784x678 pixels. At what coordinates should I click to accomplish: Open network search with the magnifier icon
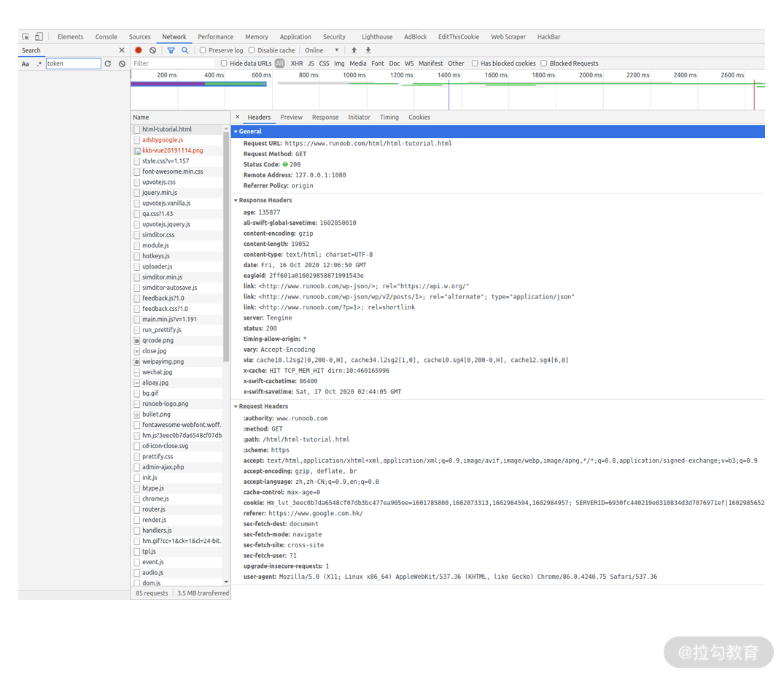185,50
